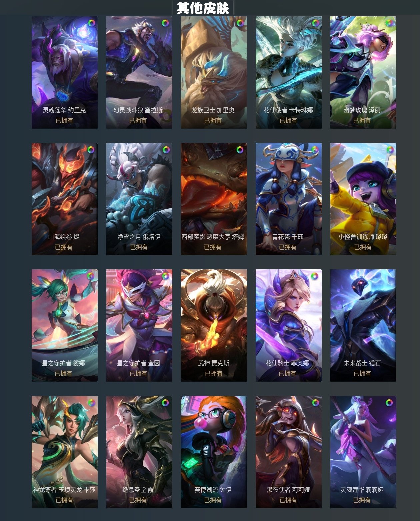The image size is (420, 521).
Task: Select 武神 贾克斯 skin thumbnail
Action: [x=214, y=325]
